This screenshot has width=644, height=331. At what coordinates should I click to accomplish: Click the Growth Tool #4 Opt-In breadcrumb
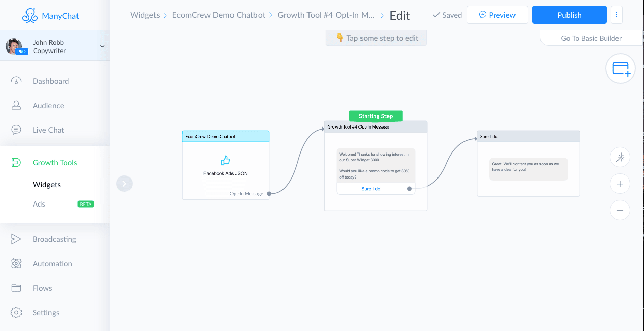[x=326, y=15]
